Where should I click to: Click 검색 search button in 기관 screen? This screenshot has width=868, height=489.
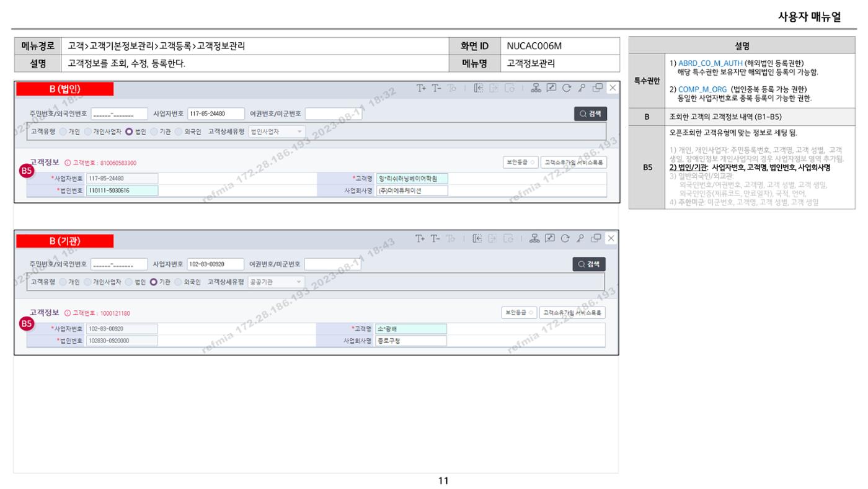click(x=589, y=264)
